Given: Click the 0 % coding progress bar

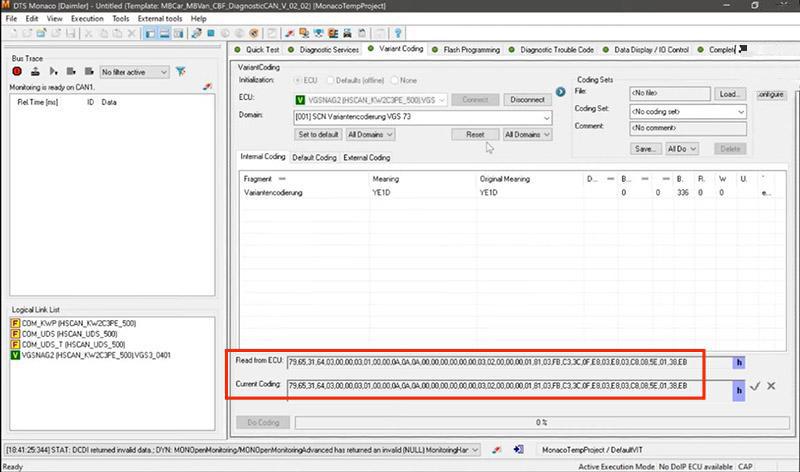Looking at the screenshot, I should pyautogui.click(x=542, y=423).
